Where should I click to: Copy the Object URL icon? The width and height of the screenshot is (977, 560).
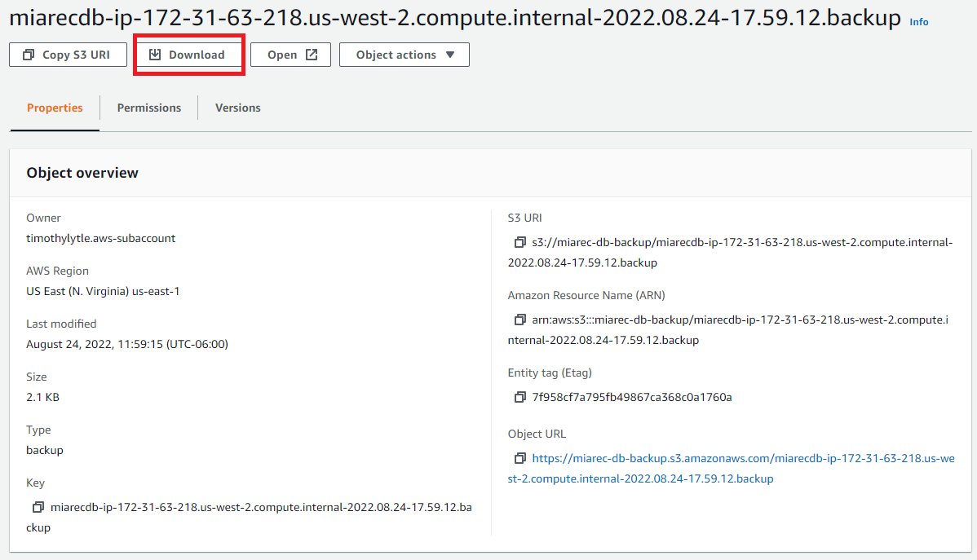click(519, 458)
